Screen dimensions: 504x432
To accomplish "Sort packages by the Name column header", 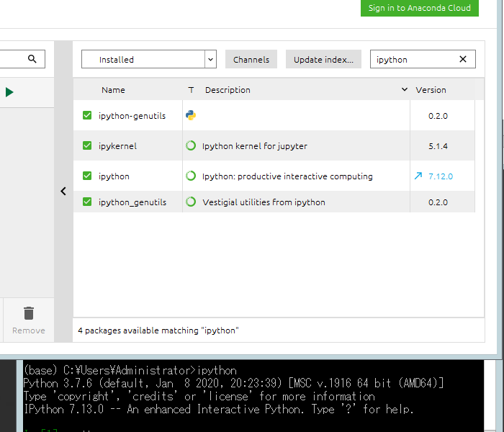I will 113,90.
